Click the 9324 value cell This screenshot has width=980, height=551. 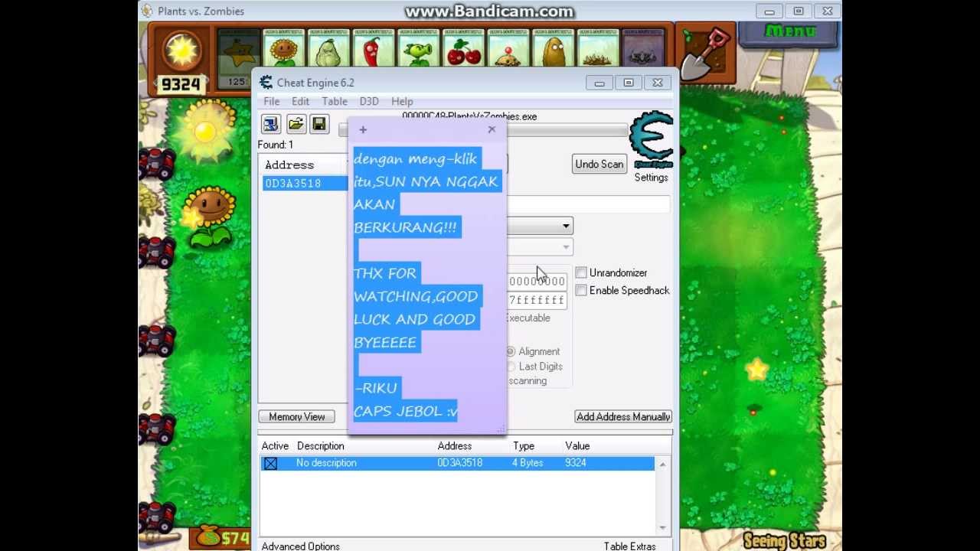point(575,463)
